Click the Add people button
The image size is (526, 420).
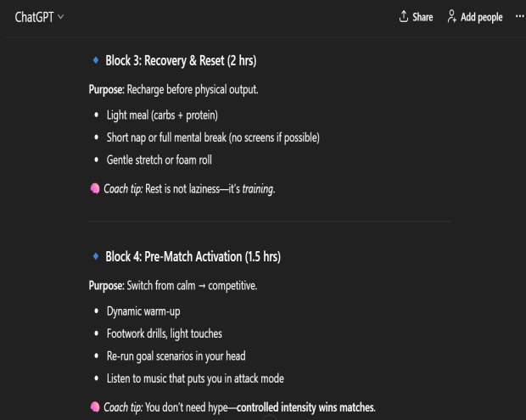[x=475, y=17]
